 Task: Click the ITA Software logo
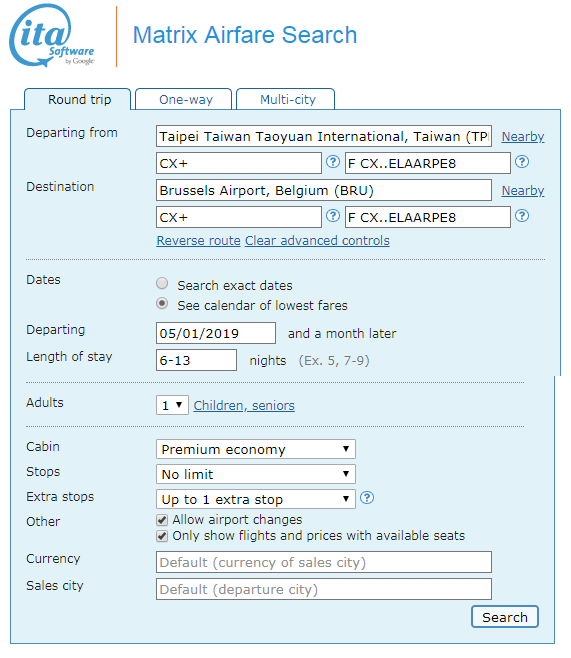coord(52,36)
